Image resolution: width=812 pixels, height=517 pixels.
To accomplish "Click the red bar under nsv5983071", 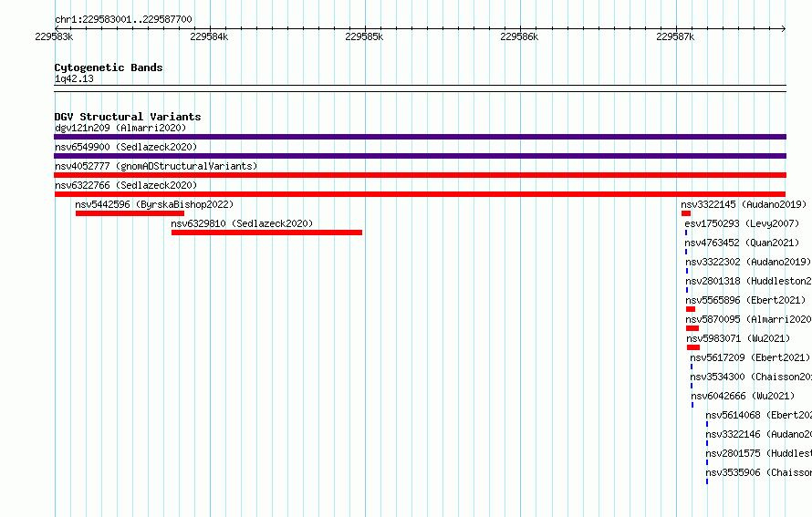I will 693,347.
